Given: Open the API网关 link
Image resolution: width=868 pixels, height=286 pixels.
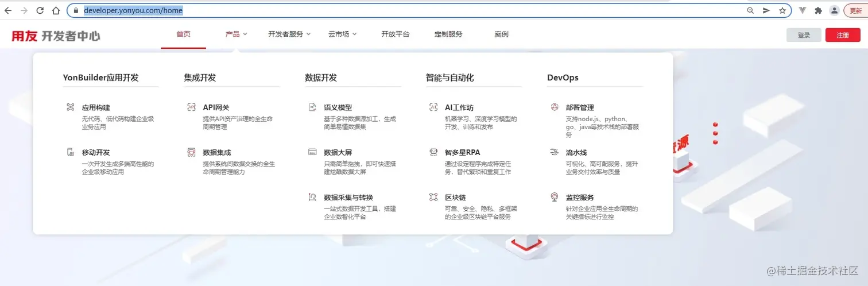Looking at the screenshot, I should [216, 107].
